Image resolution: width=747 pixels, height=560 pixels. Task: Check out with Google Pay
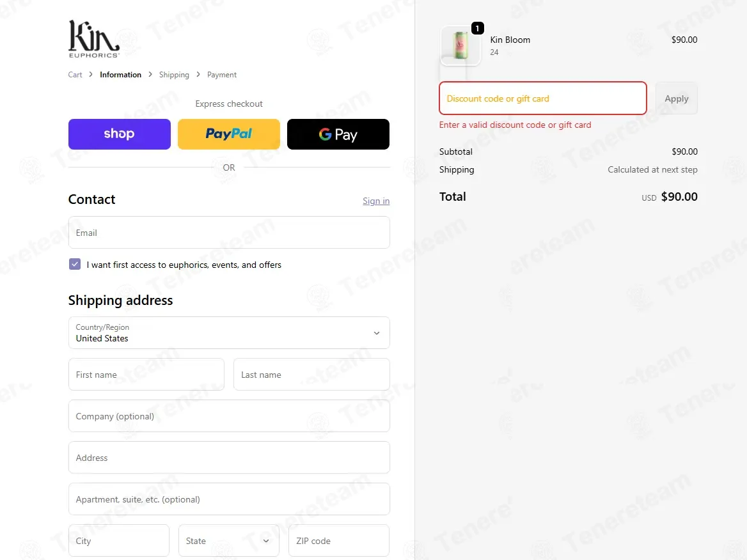(338, 134)
